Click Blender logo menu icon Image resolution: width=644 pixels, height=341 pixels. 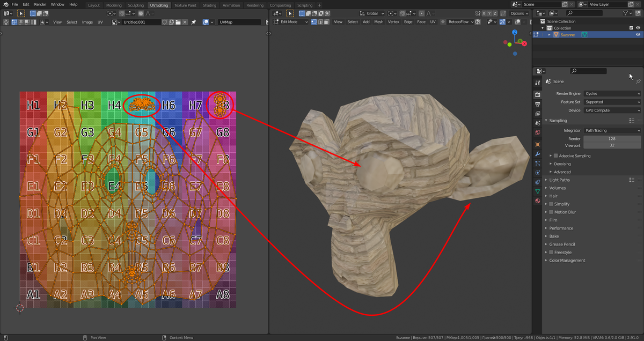[x=5, y=4]
